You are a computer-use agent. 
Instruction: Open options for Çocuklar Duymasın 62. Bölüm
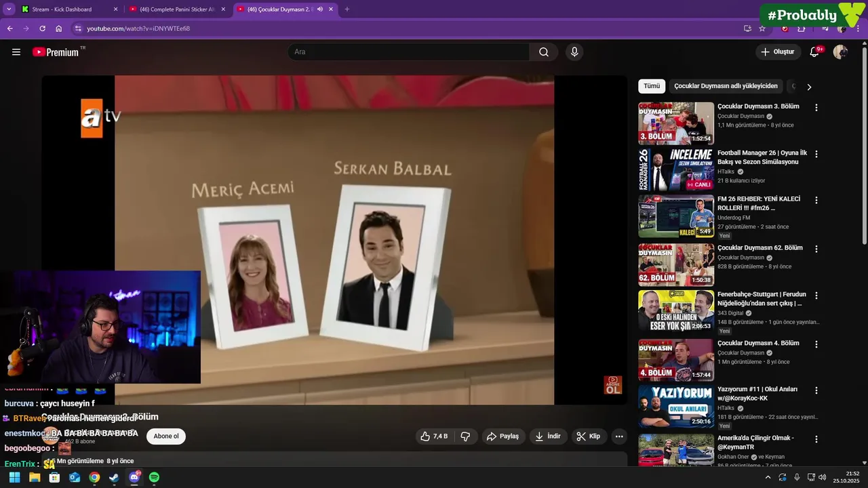tap(816, 249)
